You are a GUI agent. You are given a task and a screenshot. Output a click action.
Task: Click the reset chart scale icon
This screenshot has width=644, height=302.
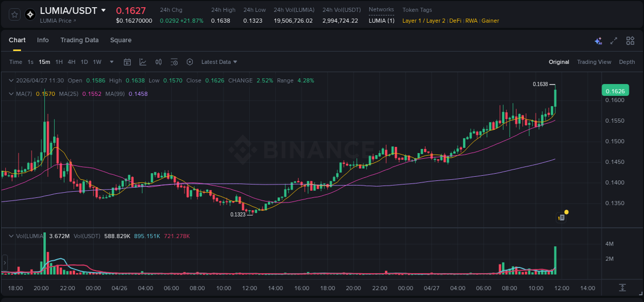[x=622, y=288]
